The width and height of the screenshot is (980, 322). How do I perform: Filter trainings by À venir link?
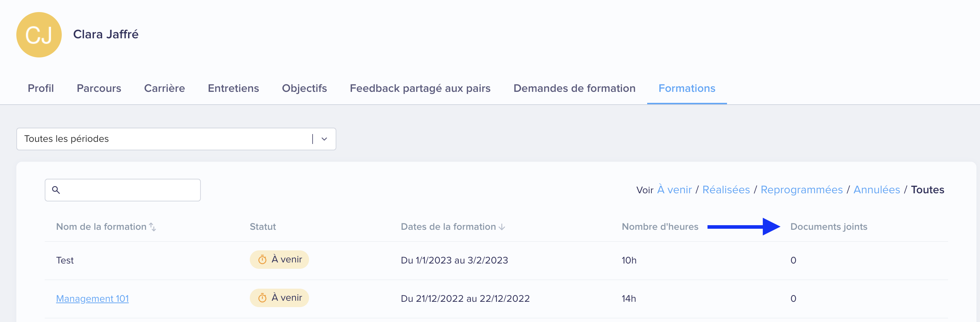pos(674,190)
